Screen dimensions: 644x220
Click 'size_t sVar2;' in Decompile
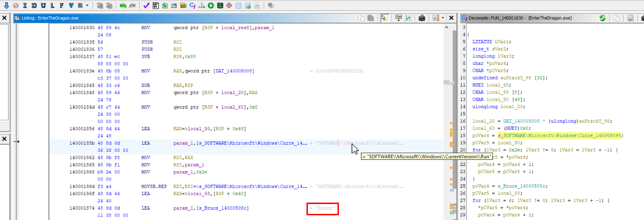[x=489, y=49]
